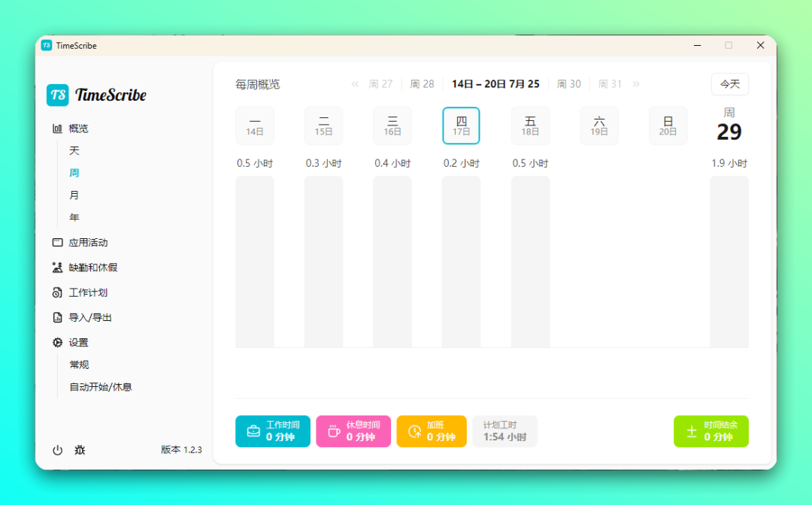Click the 每周概览 heading
This screenshot has width=812, height=505.
pyautogui.click(x=258, y=84)
